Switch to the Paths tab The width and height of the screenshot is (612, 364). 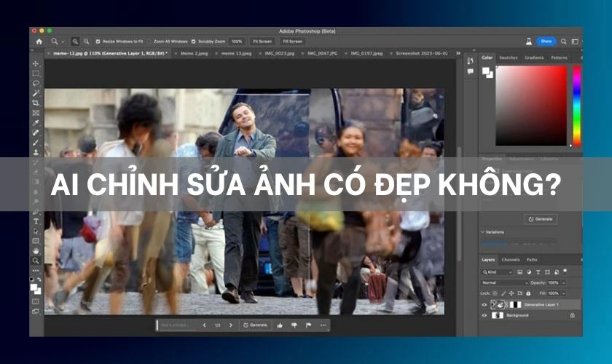[532, 260]
